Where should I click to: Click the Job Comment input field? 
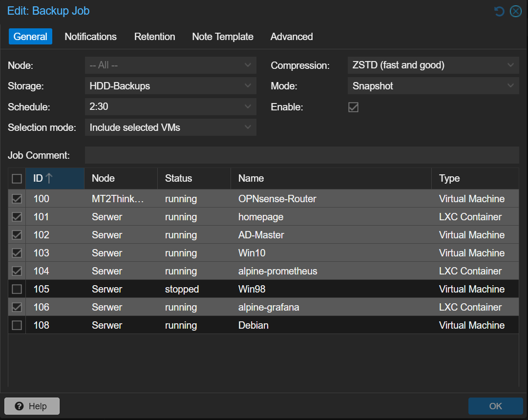[302, 155]
